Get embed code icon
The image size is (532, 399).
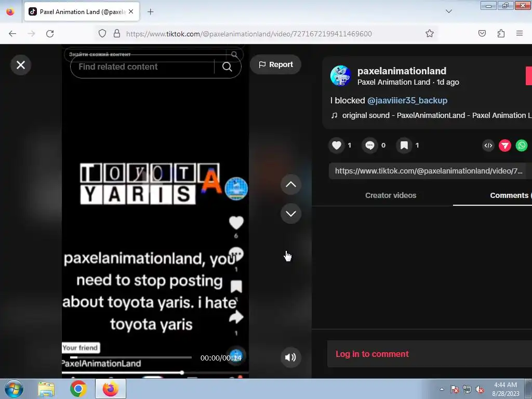point(488,145)
